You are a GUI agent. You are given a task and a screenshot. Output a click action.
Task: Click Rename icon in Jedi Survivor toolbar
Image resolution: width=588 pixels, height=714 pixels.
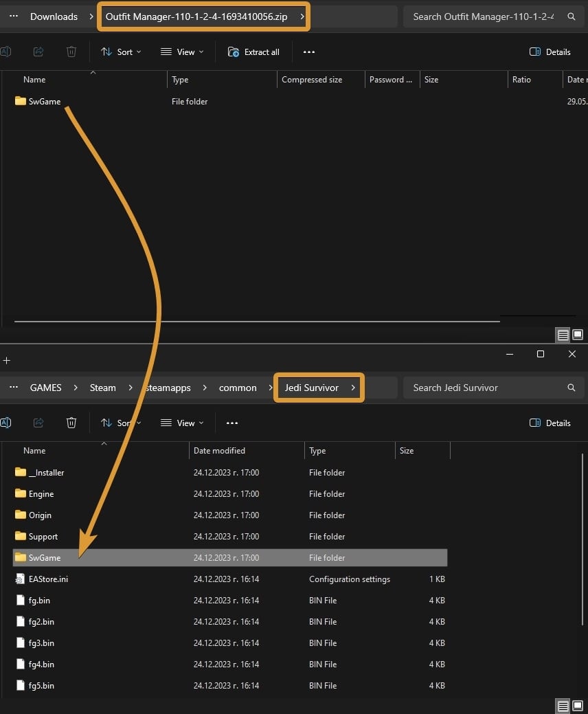tap(5, 423)
